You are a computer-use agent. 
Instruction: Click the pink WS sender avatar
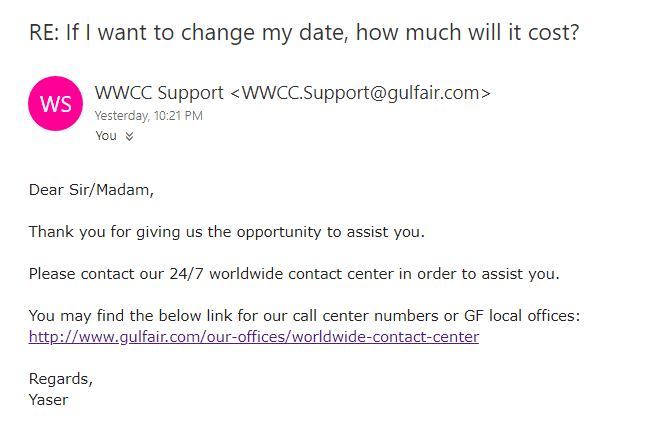click(55, 103)
